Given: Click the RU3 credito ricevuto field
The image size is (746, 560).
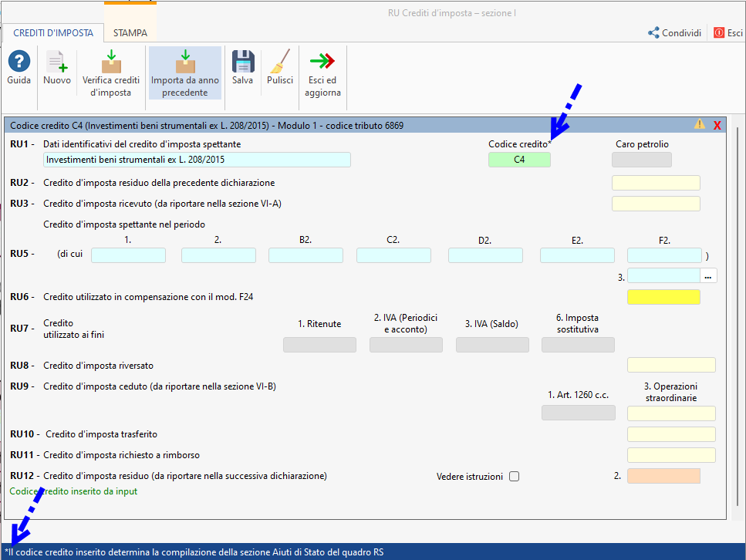Looking at the screenshot, I should pyautogui.click(x=656, y=204).
